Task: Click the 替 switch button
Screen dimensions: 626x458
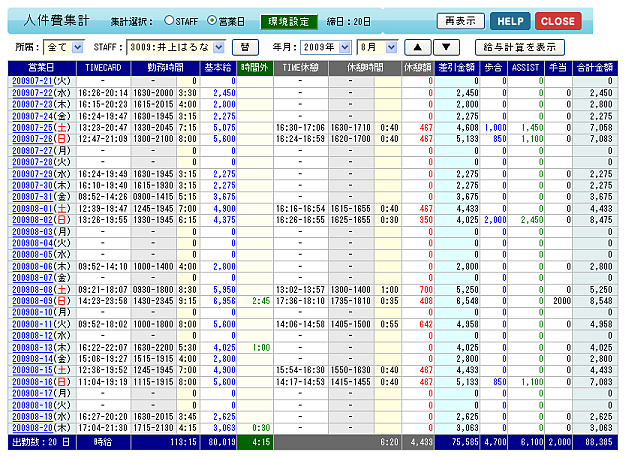Action: click(x=245, y=47)
